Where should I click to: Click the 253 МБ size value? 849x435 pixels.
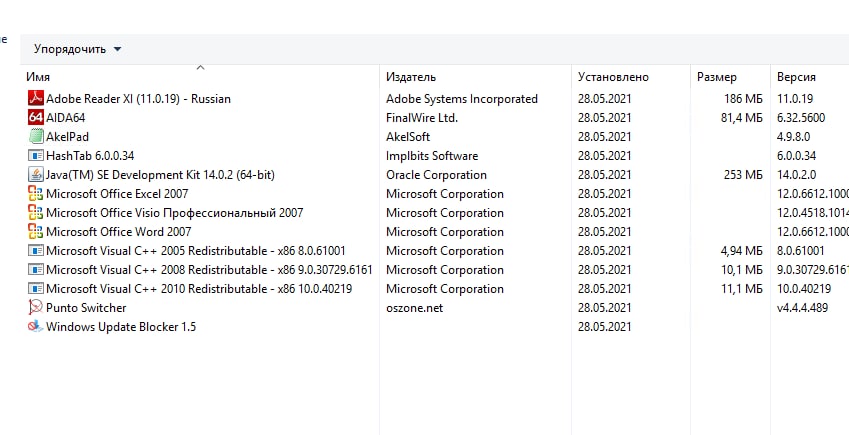point(743,174)
